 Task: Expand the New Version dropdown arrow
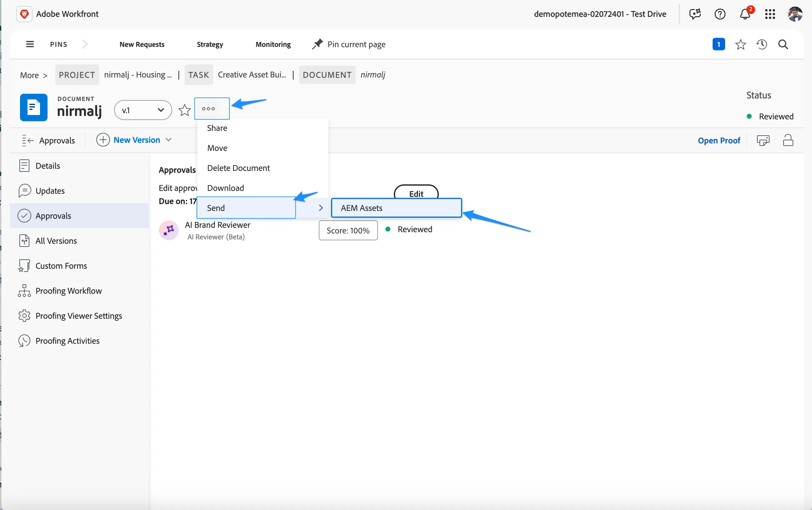click(168, 140)
